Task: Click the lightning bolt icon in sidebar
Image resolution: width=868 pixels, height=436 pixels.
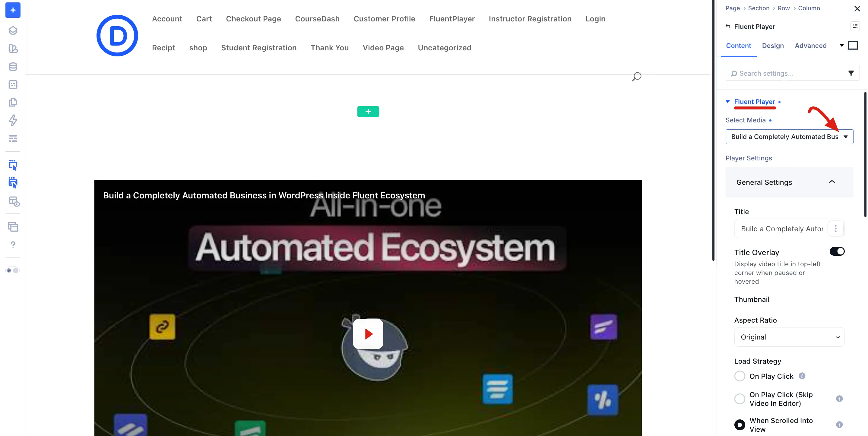Action: click(13, 120)
